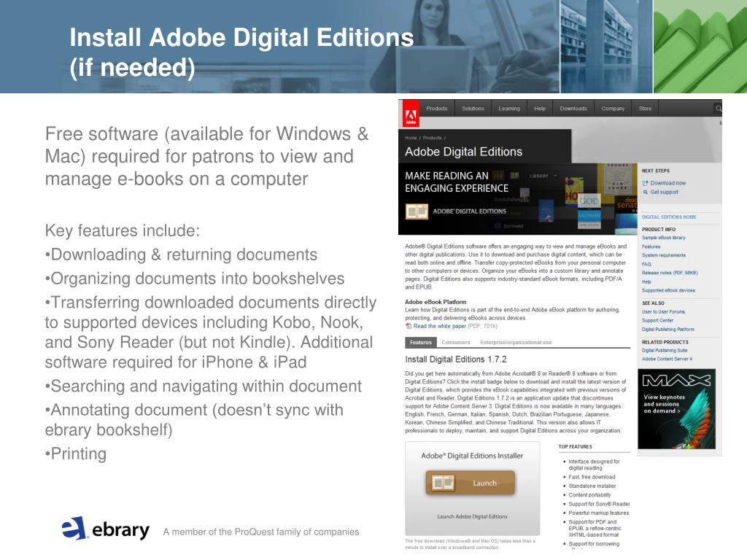The width and height of the screenshot is (747, 560).
Task: Click the book icon on the Launch button
Action: 443,483
